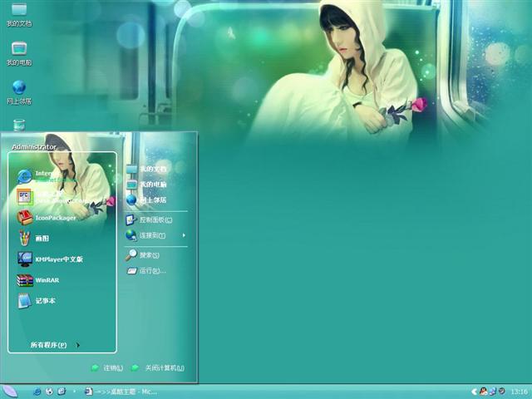This screenshot has width=532, height=399.
Task: Expand the 连接到 submenu arrow
Action: pyautogui.click(x=184, y=235)
